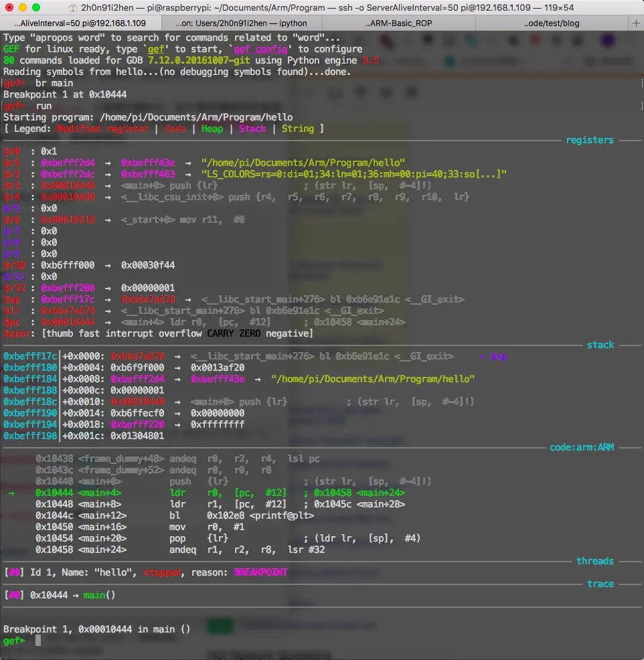Image resolution: width=644 pixels, height=660 pixels.
Task: Click the $r0 register value 0x1
Action: point(49,151)
